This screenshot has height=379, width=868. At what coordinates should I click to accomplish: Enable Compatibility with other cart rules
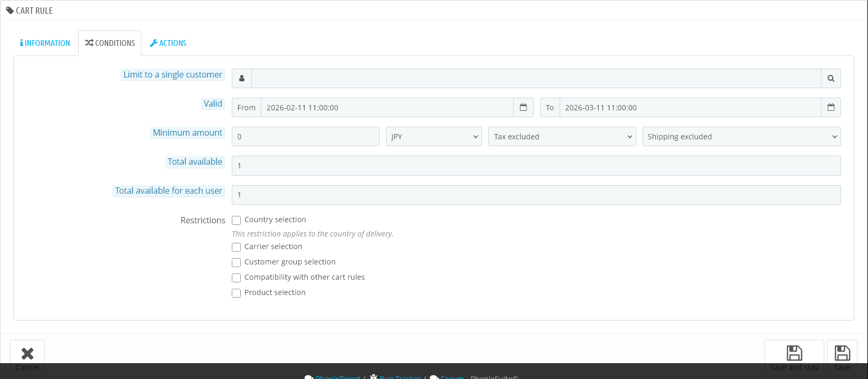pos(237,278)
